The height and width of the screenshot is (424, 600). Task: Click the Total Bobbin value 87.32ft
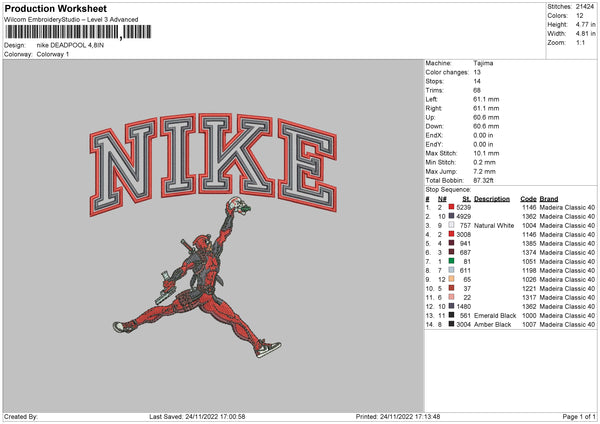tap(483, 180)
